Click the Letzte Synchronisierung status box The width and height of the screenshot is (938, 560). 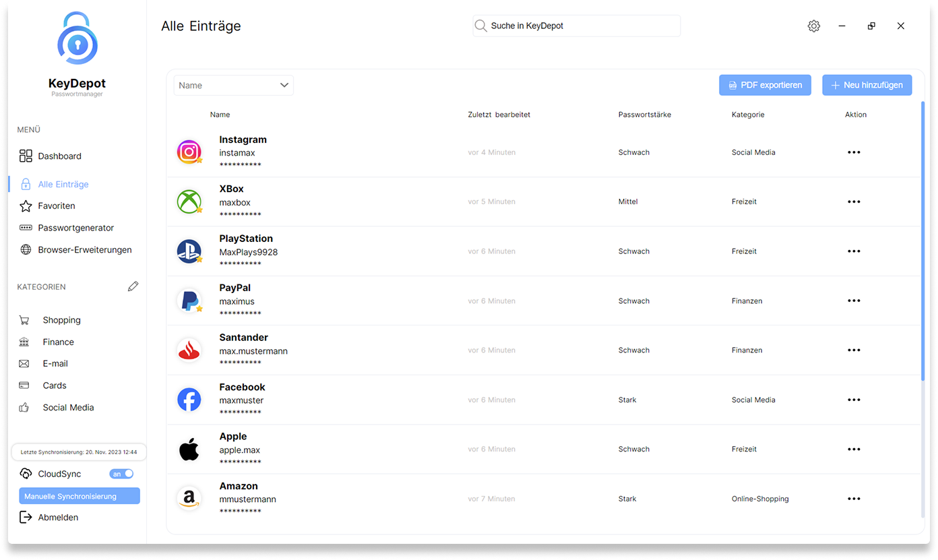(x=79, y=452)
